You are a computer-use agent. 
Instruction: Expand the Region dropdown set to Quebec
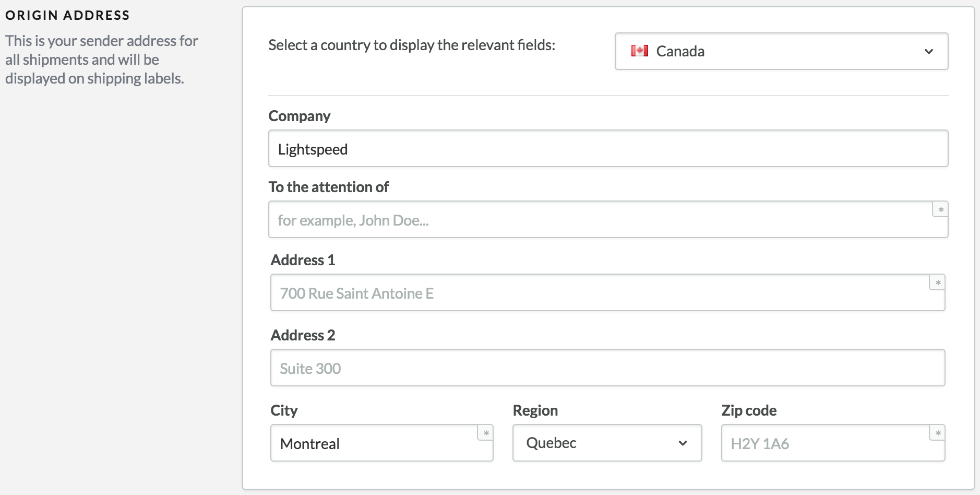click(606, 443)
